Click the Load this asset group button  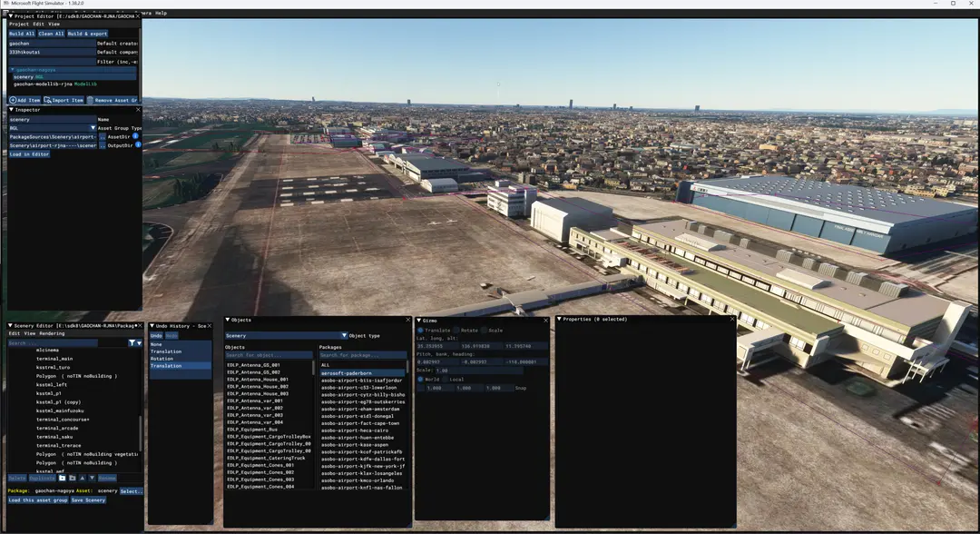[x=38, y=500]
